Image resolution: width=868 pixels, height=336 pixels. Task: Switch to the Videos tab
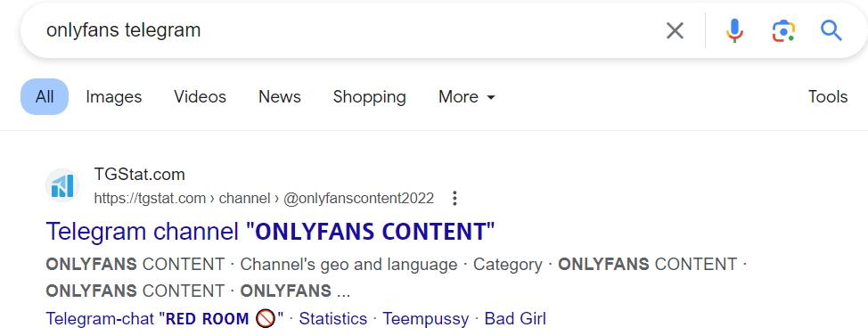coord(200,97)
